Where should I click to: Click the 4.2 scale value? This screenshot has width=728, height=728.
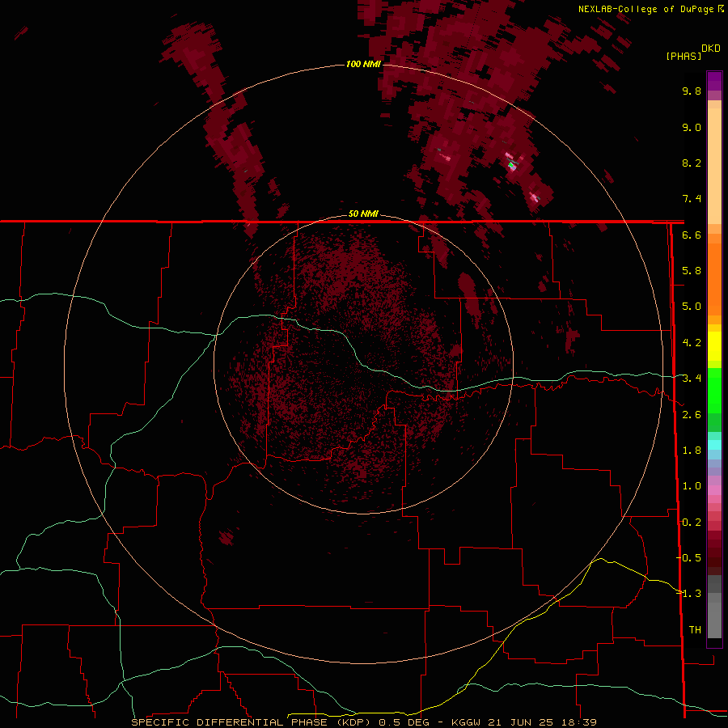692,343
